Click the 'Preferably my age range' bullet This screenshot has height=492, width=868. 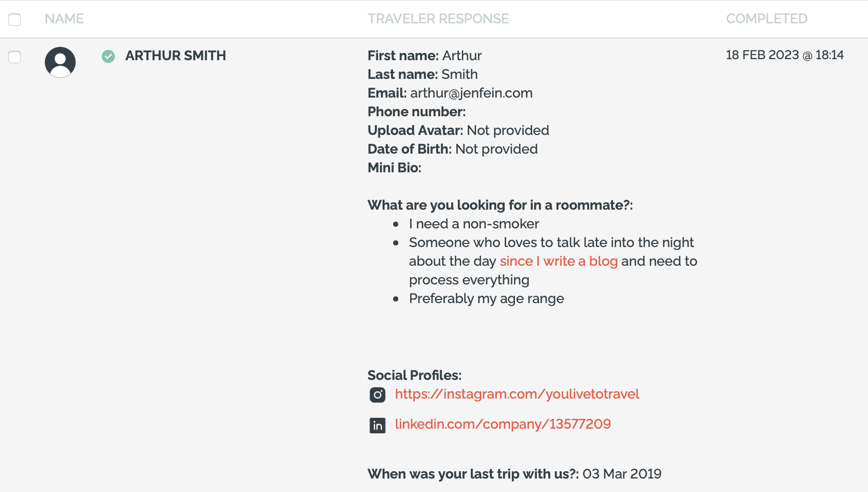tap(486, 298)
